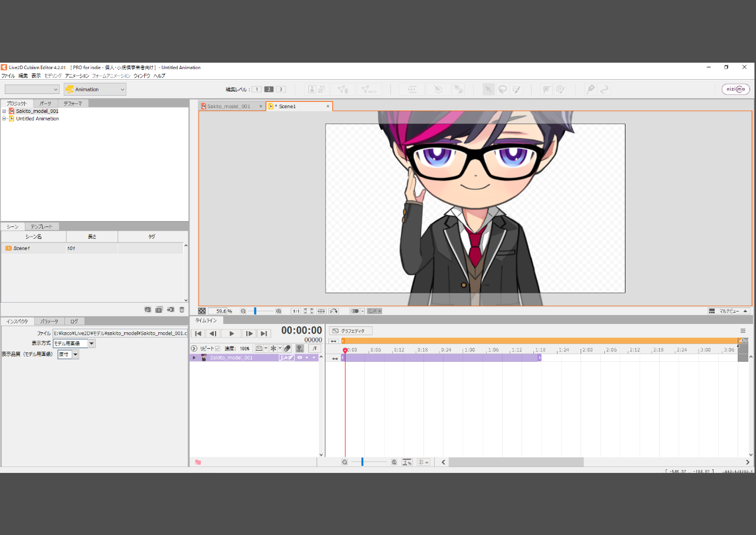Expand the Sakito_model_001 project tree node
The image size is (756, 535).
click(x=4, y=111)
